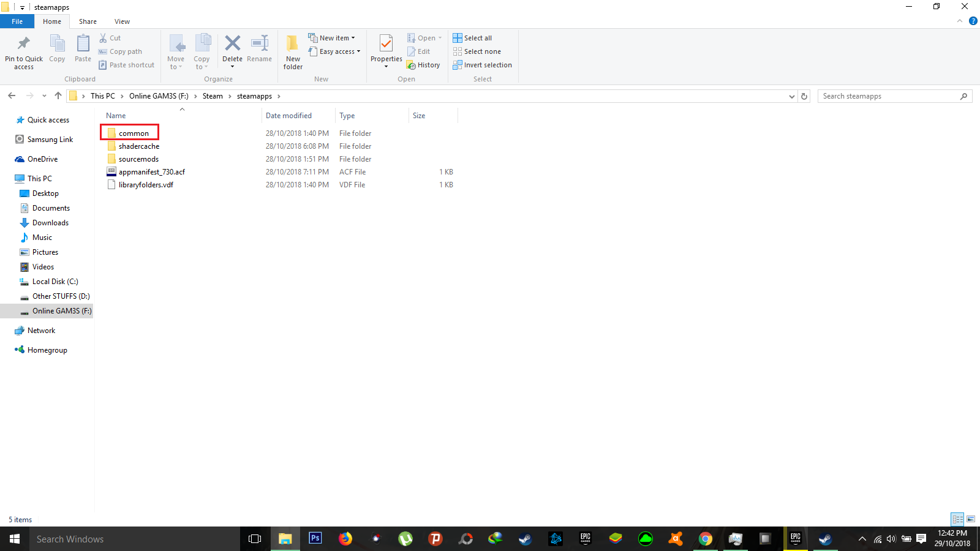Launch Steam from the taskbar
The height and width of the screenshot is (551, 980).
(525, 539)
